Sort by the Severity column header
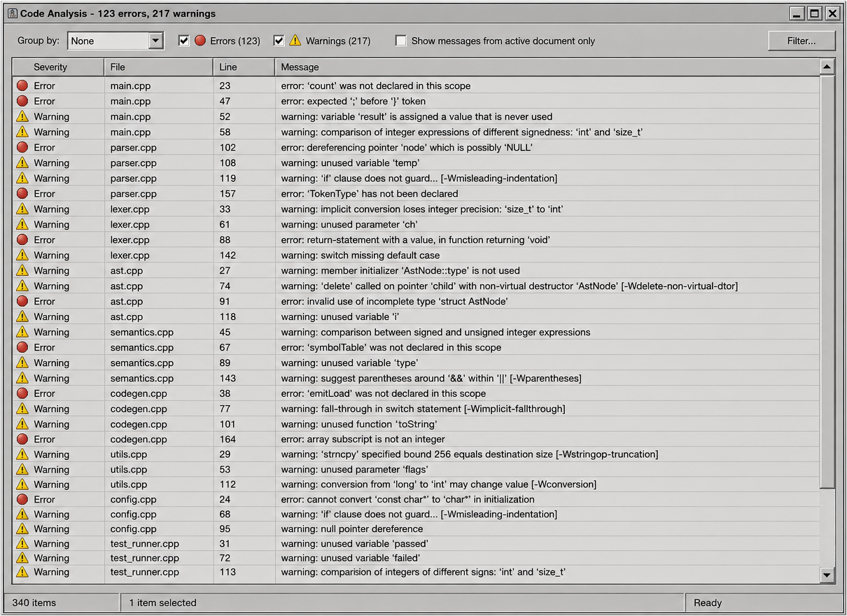The height and width of the screenshot is (616, 847). coord(58,67)
